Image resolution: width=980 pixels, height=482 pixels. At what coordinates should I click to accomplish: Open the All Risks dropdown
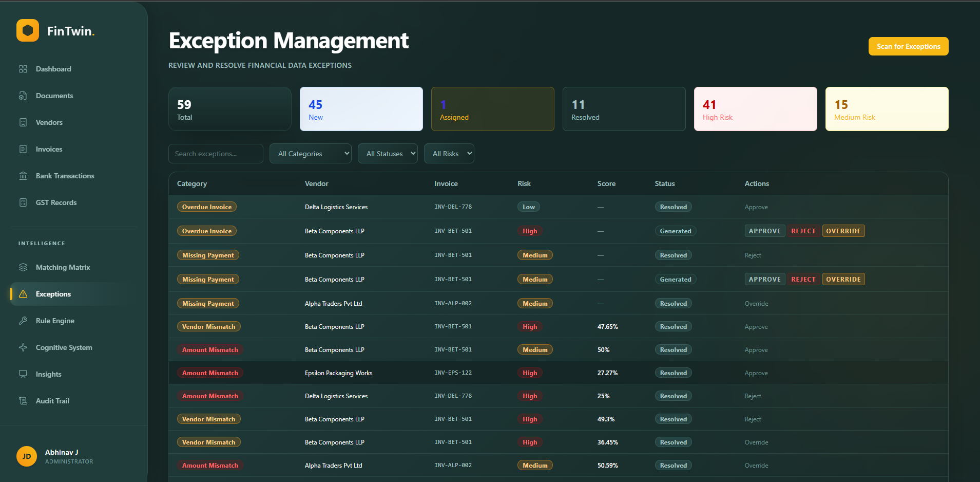449,153
